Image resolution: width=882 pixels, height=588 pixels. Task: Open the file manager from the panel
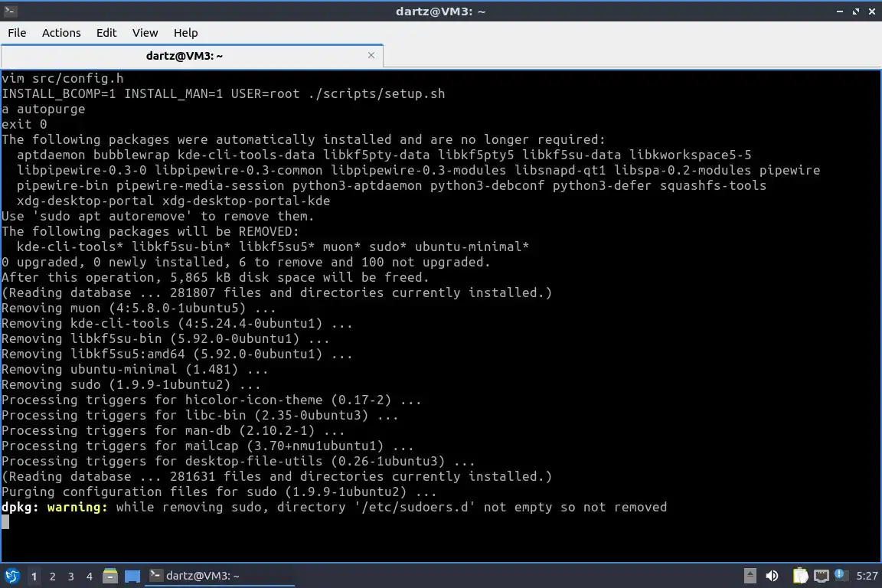(110, 576)
